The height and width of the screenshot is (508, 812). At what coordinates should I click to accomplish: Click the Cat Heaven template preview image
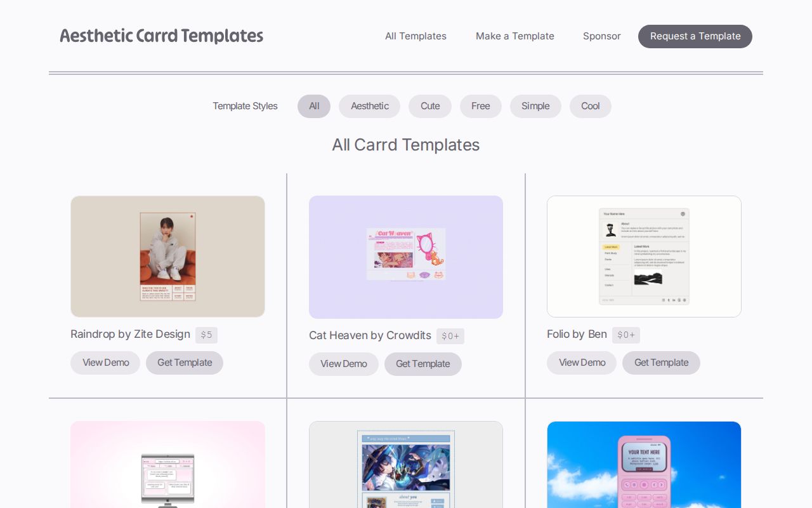point(405,257)
